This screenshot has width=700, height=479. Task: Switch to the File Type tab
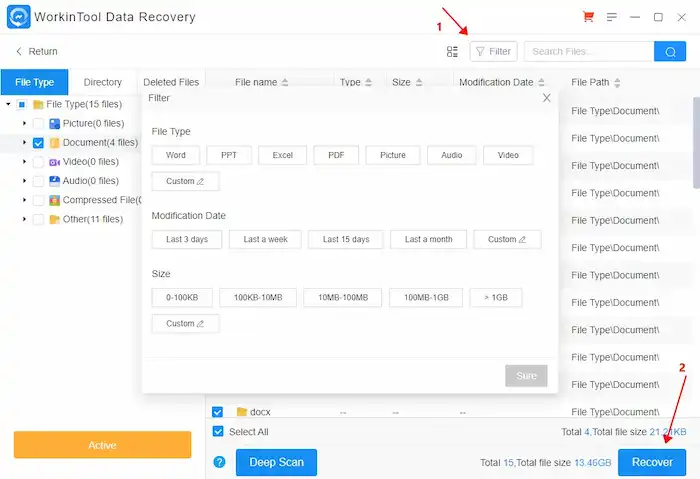pyautogui.click(x=34, y=82)
